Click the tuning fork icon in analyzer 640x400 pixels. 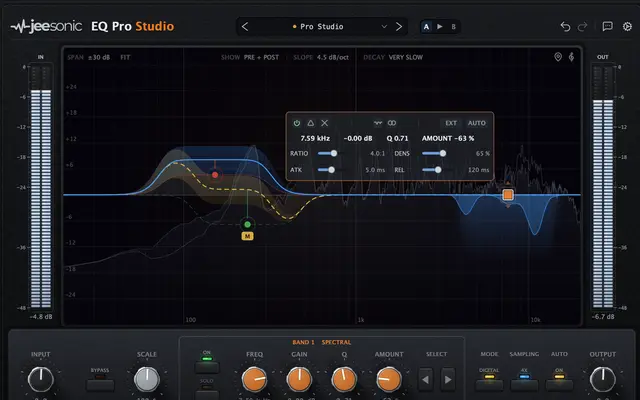(x=571, y=57)
